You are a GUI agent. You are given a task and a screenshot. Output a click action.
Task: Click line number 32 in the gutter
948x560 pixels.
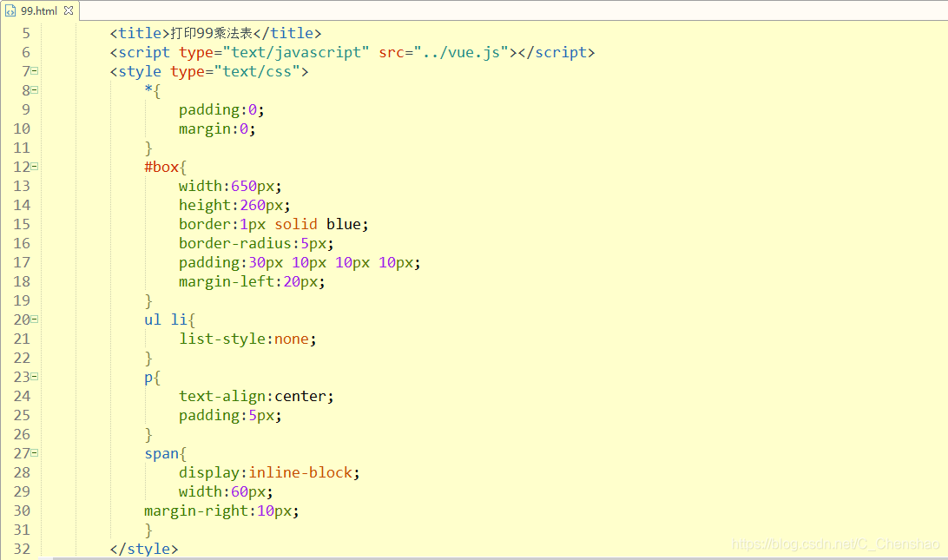(x=22, y=549)
